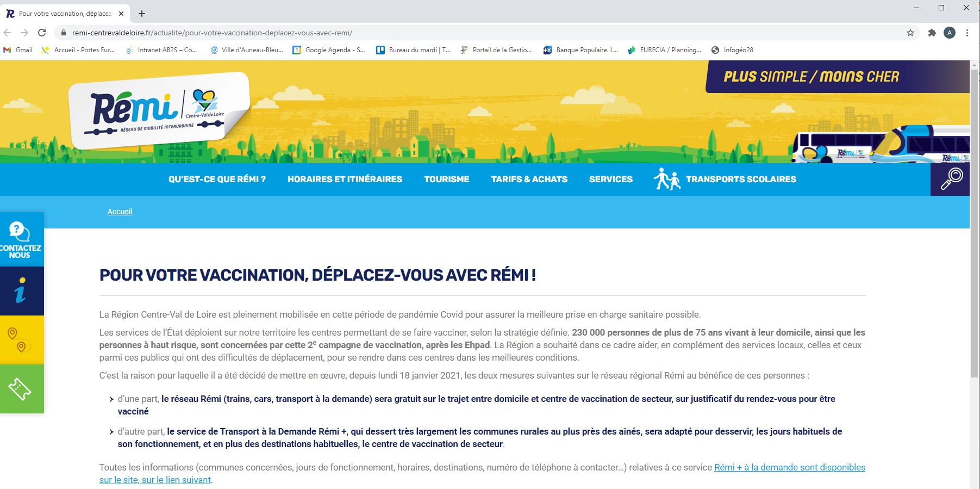Follow the Accueil breadcrumb link
980x489 pixels.
click(120, 212)
